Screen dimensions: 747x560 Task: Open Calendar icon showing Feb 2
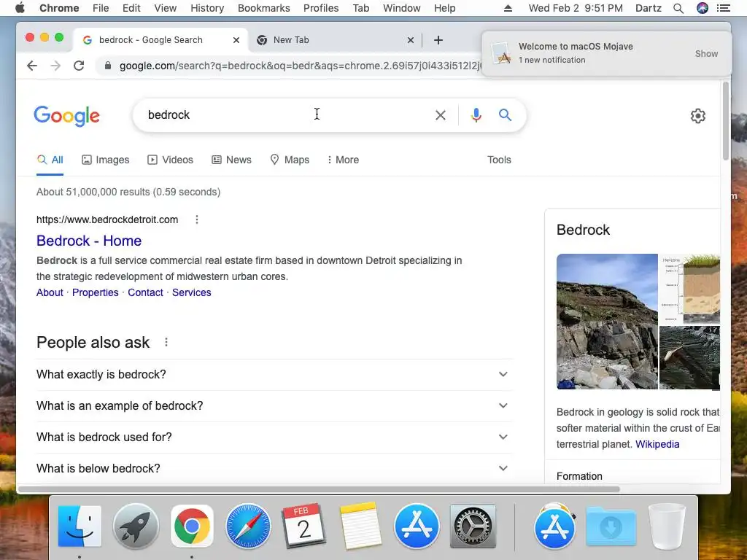tap(304, 526)
